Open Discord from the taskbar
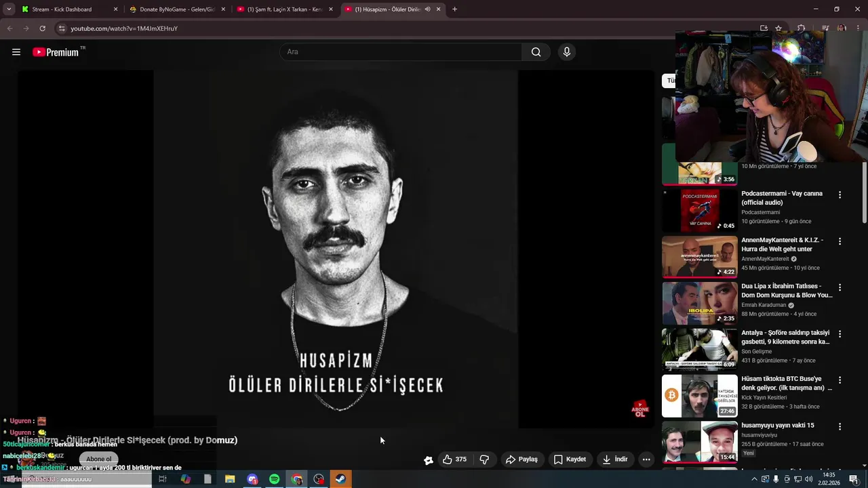 point(252,479)
